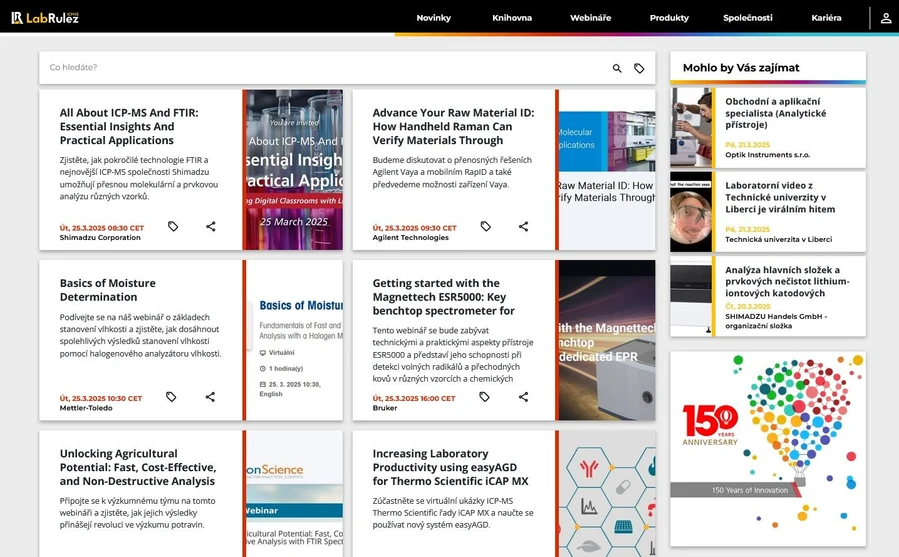Click the LabRulez logo
Image resolution: width=899 pixels, height=557 pixels.
click(x=45, y=18)
